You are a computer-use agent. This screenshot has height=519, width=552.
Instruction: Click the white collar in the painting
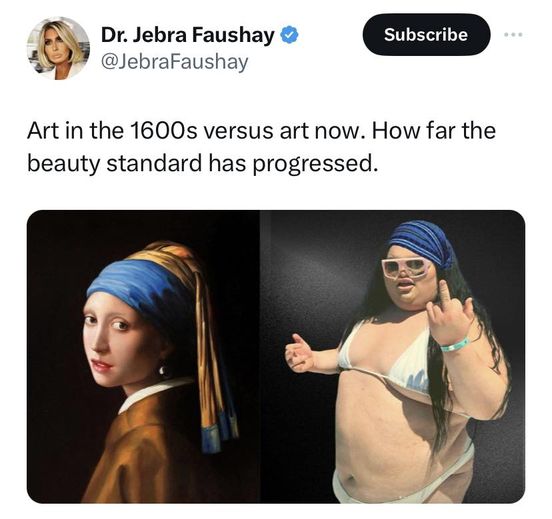(x=155, y=393)
